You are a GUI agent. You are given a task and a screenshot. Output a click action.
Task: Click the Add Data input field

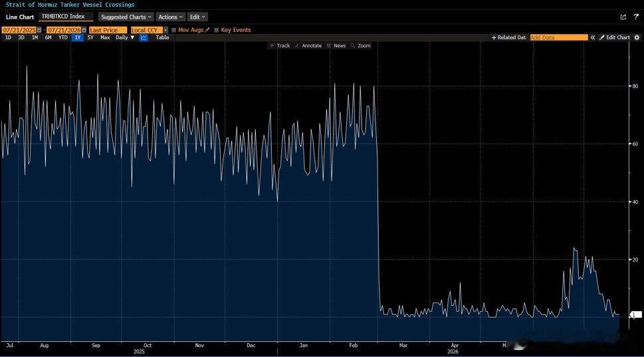pyautogui.click(x=559, y=37)
